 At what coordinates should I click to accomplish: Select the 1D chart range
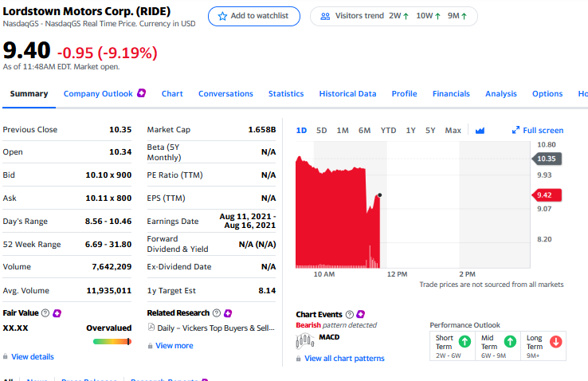tap(301, 131)
